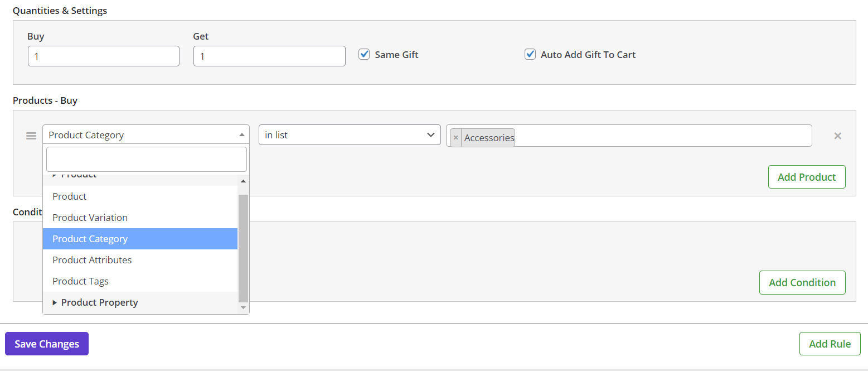Screen dimensions: 868x371
Task: Focus the Buy quantity input field
Action: [104, 56]
